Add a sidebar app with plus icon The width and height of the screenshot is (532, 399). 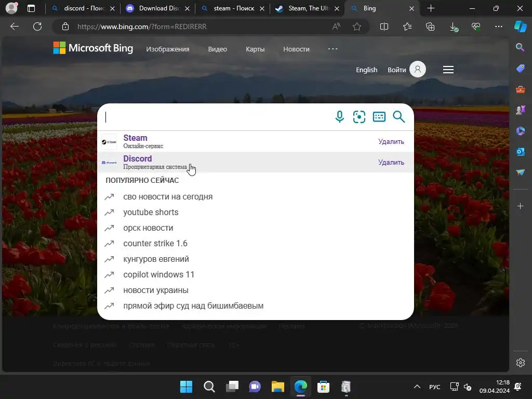coord(520,206)
